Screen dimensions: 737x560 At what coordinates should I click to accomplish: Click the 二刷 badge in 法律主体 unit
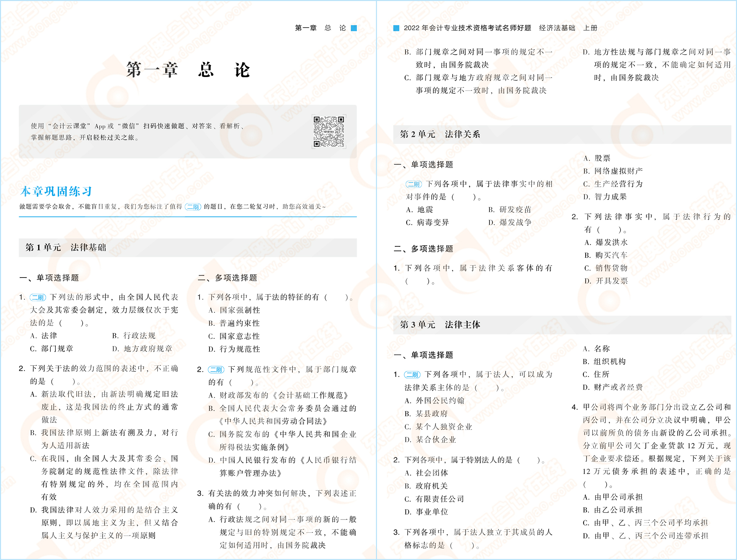click(x=413, y=375)
